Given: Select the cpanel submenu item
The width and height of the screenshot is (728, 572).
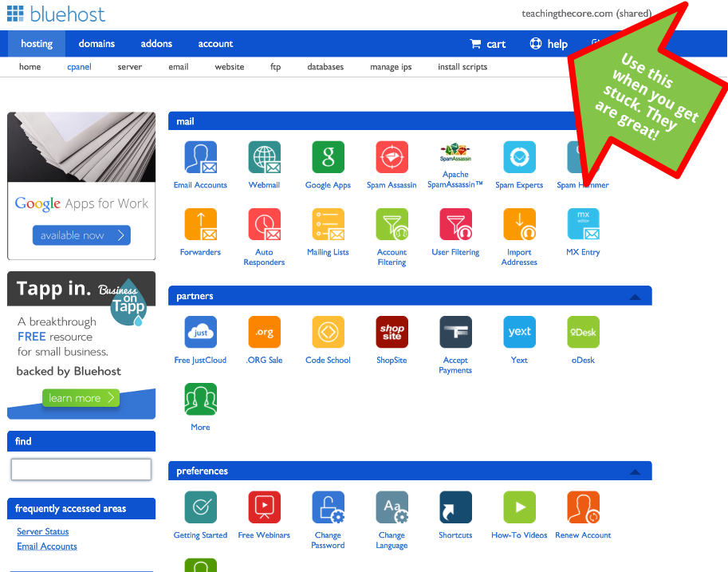Looking at the screenshot, I should [79, 67].
